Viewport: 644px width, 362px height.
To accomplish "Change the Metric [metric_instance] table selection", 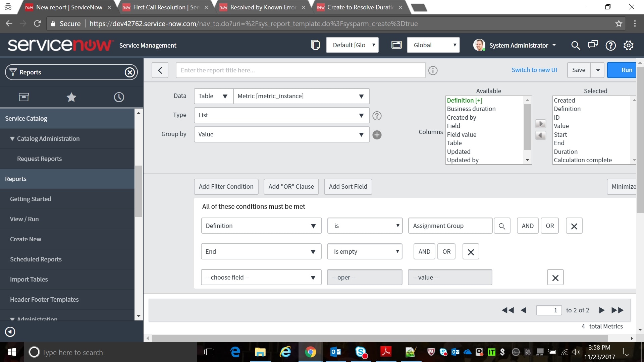I will pos(301,96).
